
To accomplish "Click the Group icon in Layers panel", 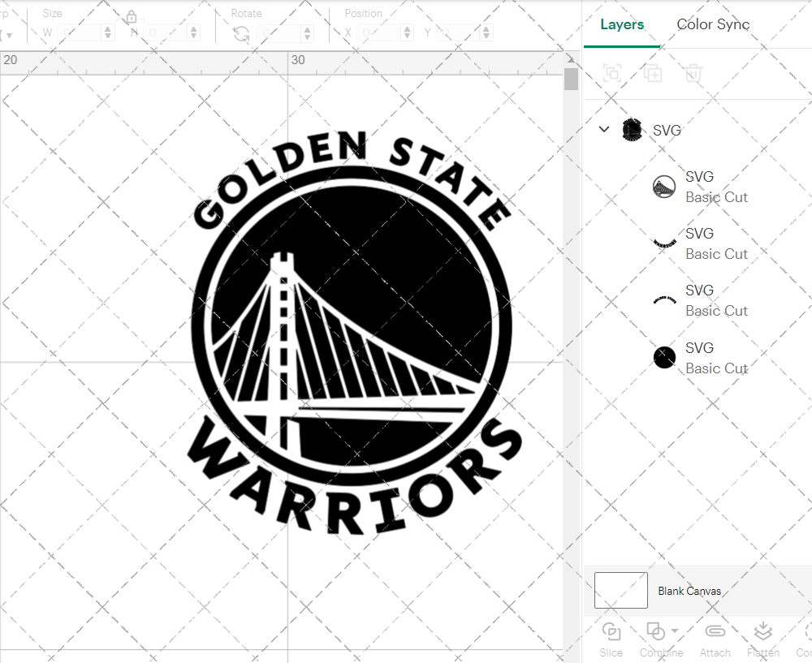I will coord(612,74).
